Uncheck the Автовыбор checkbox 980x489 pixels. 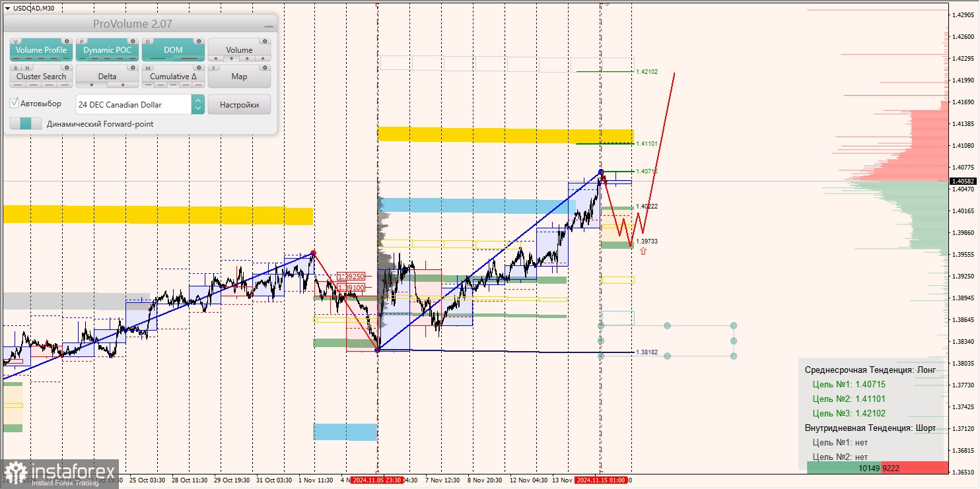click(15, 104)
